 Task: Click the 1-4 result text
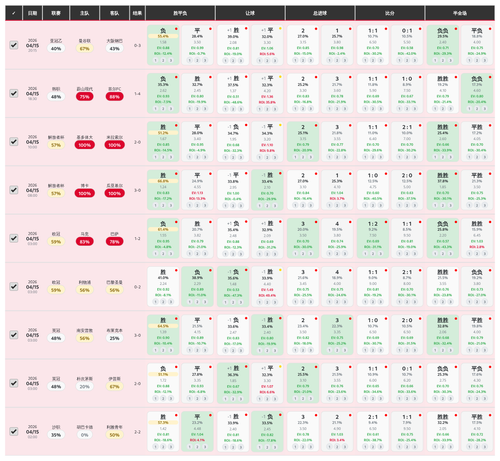(137, 94)
